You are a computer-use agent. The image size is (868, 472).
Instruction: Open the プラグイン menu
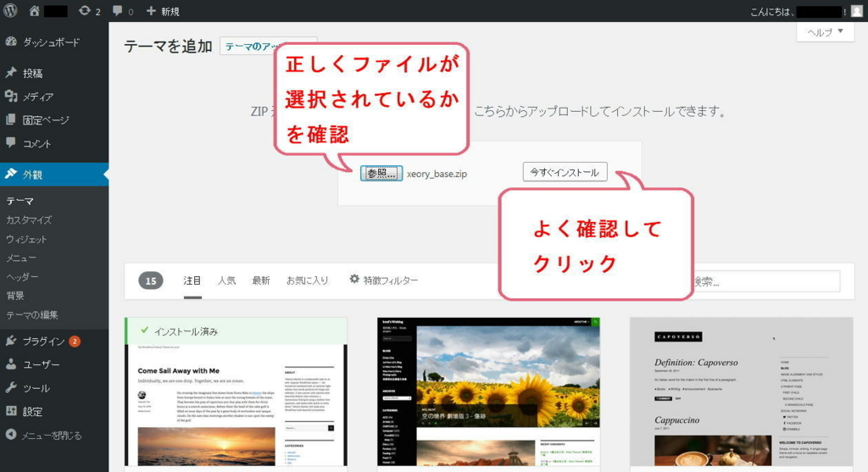[54, 342]
